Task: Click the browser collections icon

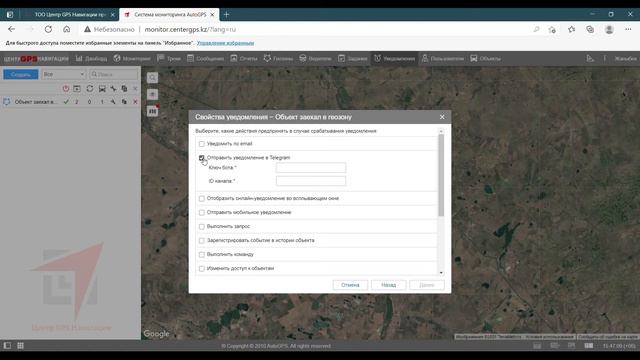Action: [590, 29]
